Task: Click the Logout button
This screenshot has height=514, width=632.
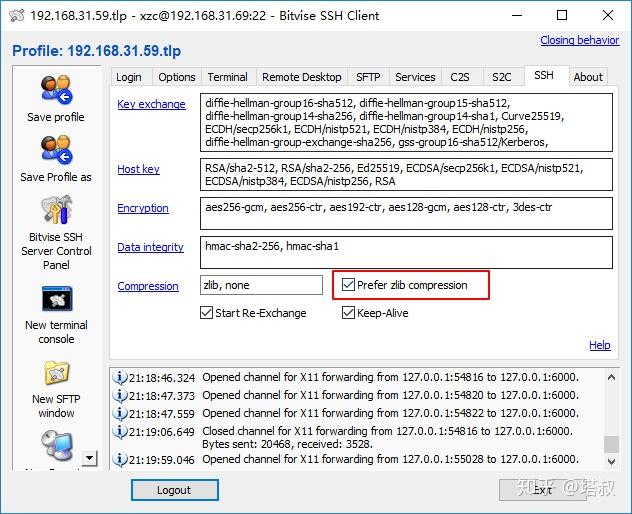Action: click(175, 490)
